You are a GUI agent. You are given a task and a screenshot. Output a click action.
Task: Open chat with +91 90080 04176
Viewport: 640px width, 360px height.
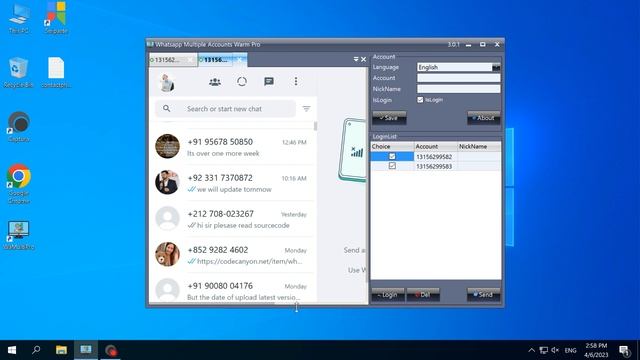pyautogui.click(x=232, y=289)
